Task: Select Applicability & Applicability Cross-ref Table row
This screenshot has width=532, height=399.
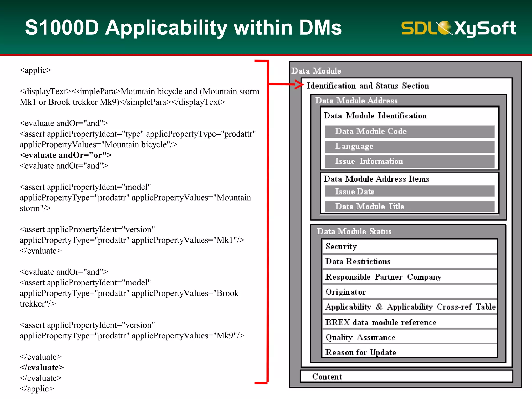Action: [x=410, y=307]
